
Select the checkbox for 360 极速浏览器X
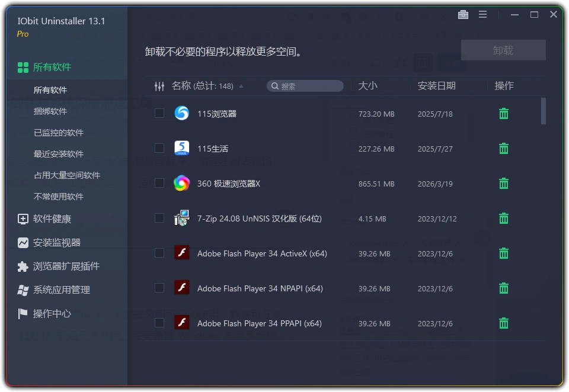(159, 184)
